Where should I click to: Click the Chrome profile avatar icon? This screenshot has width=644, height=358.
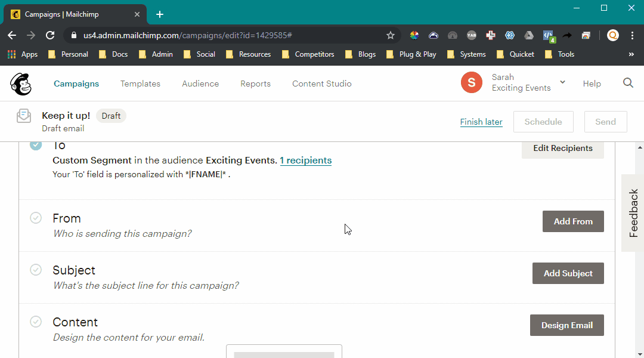coord(613,35)
